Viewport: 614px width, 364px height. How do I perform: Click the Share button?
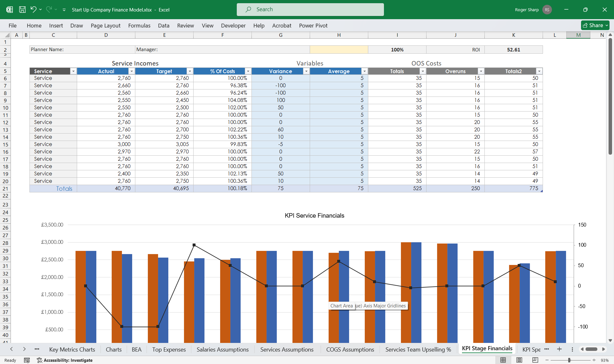click(x=595, y=25)
